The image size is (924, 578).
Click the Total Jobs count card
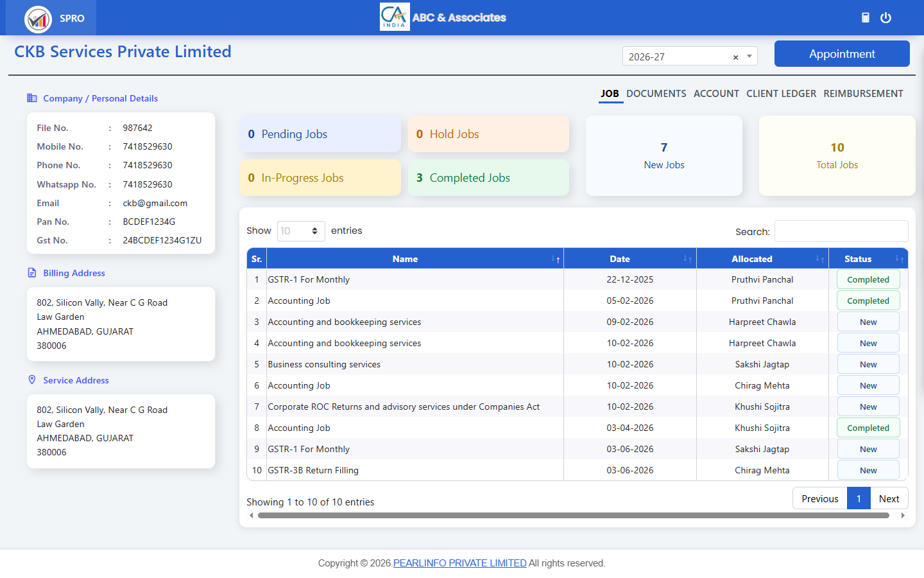(837, 156)
